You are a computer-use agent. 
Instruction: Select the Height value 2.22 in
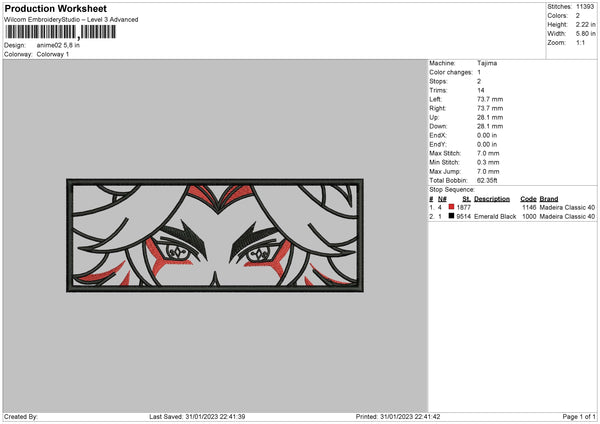(585, 24)
